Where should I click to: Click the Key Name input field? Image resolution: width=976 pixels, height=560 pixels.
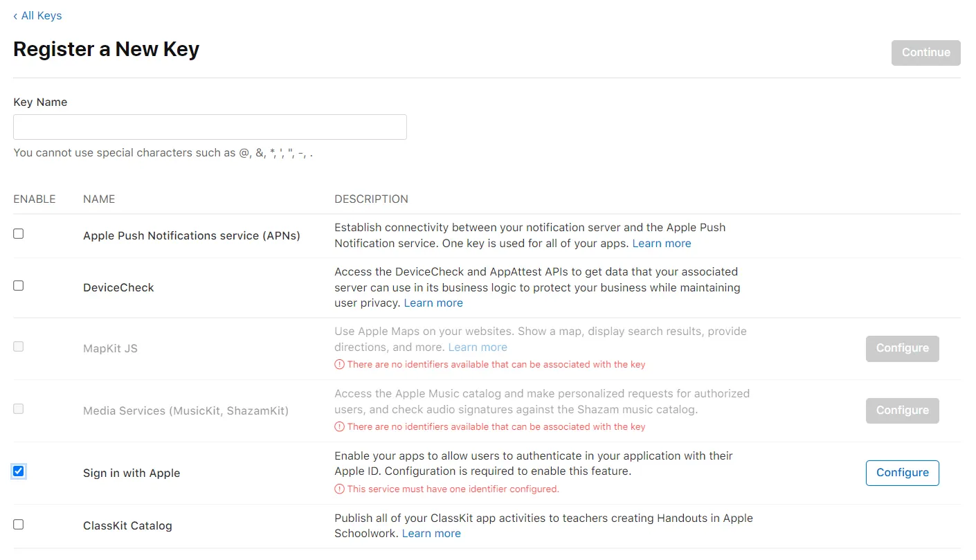pos(210,127)
